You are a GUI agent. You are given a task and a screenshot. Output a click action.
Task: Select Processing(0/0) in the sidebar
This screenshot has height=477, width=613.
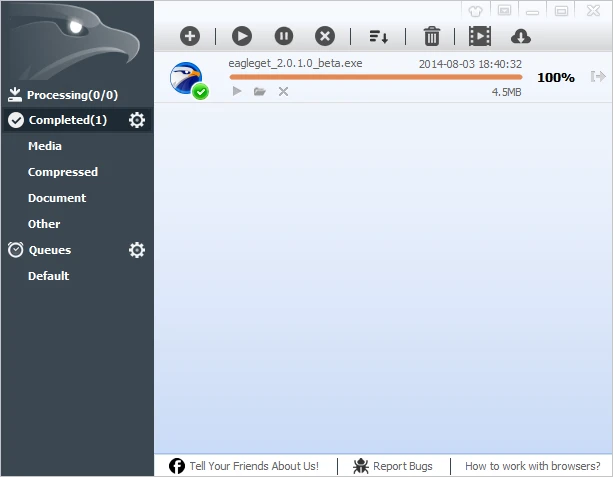click(x=72, y=95)
